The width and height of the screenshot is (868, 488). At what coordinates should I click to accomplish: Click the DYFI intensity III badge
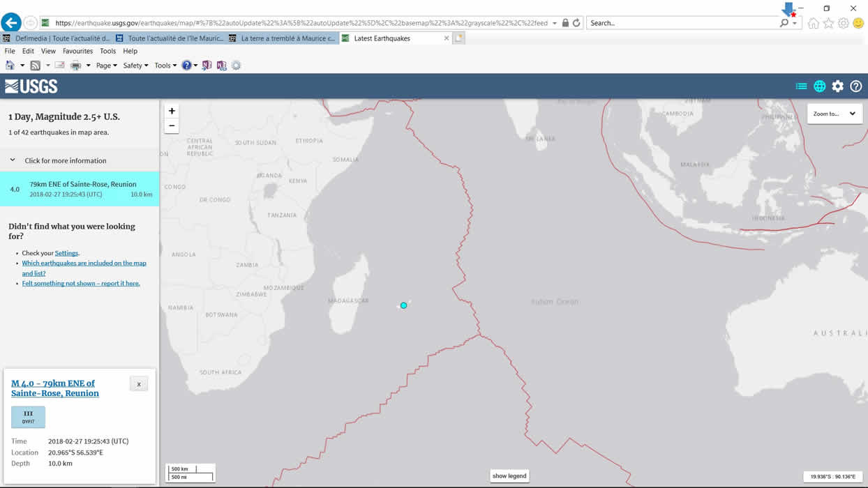click(x=28, y=417)
